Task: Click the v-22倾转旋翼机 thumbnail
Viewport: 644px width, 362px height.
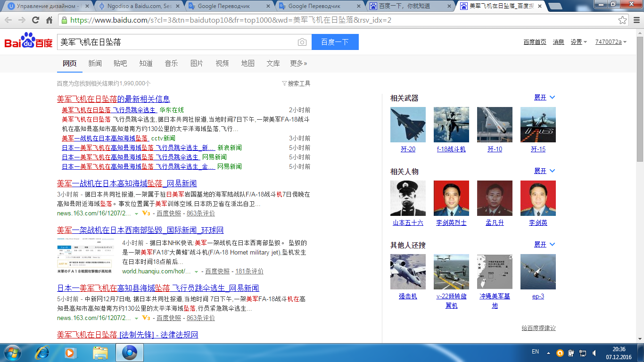Action: [451, 271]
